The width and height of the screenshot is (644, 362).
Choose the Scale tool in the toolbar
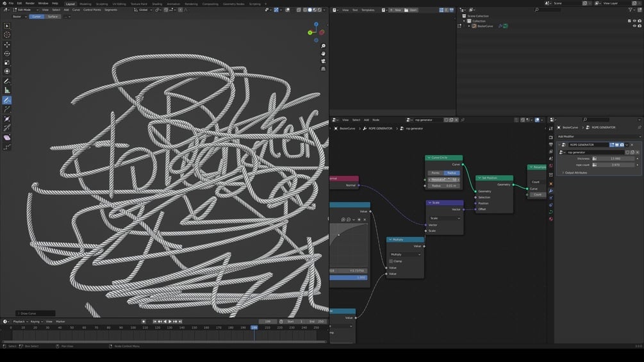[7, 63]
